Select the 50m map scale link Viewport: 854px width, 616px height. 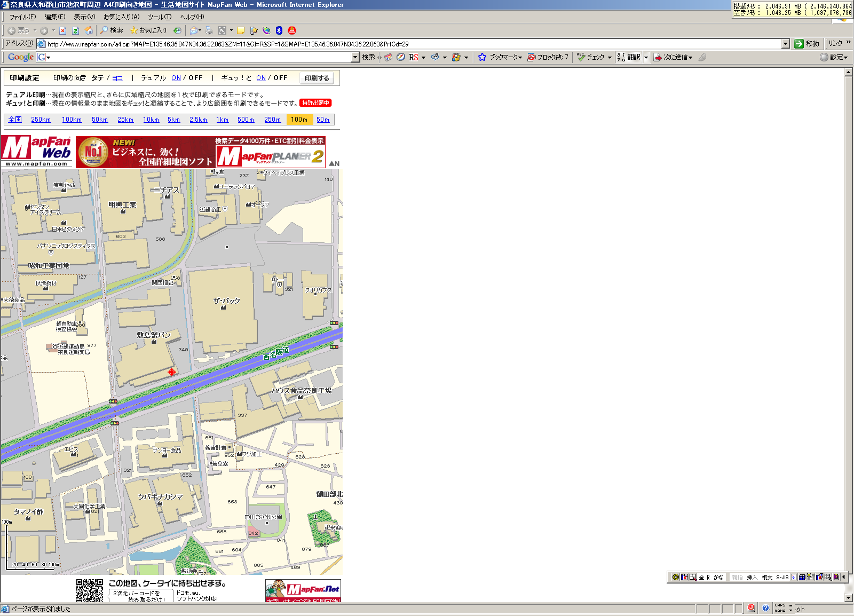pos(323,120)
